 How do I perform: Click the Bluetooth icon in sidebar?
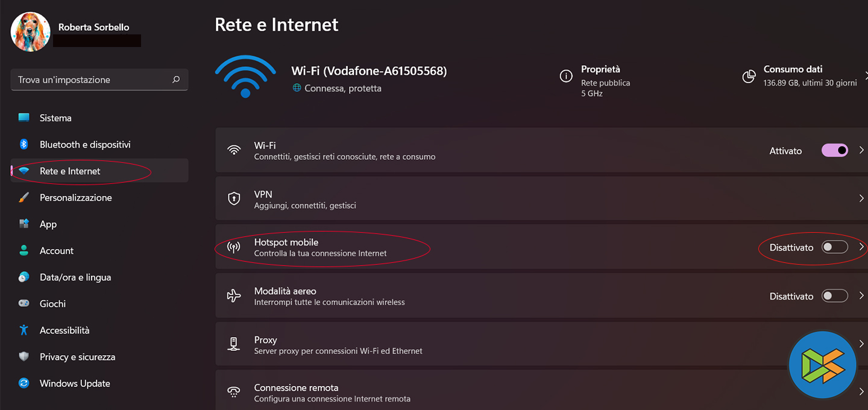(24, 144)
